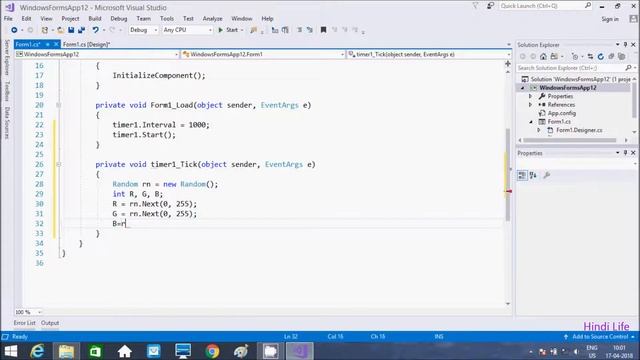Open Google Chrome from the taskbar
Viewport: 640px width, 360px height.
[212, 351]
